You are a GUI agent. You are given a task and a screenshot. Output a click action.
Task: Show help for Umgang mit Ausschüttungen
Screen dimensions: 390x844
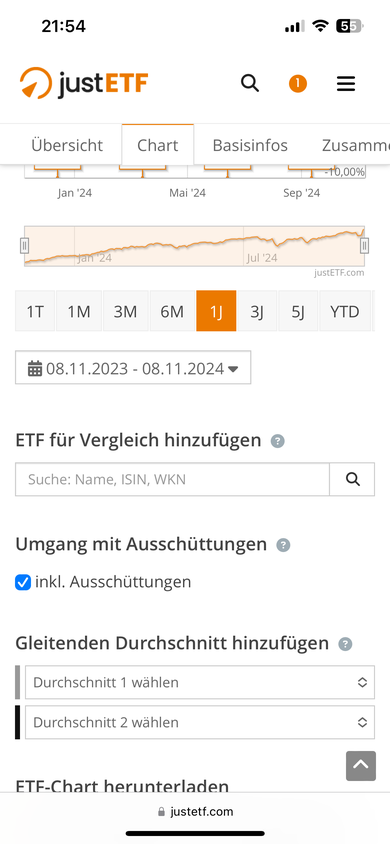click(x=283, y=545)
